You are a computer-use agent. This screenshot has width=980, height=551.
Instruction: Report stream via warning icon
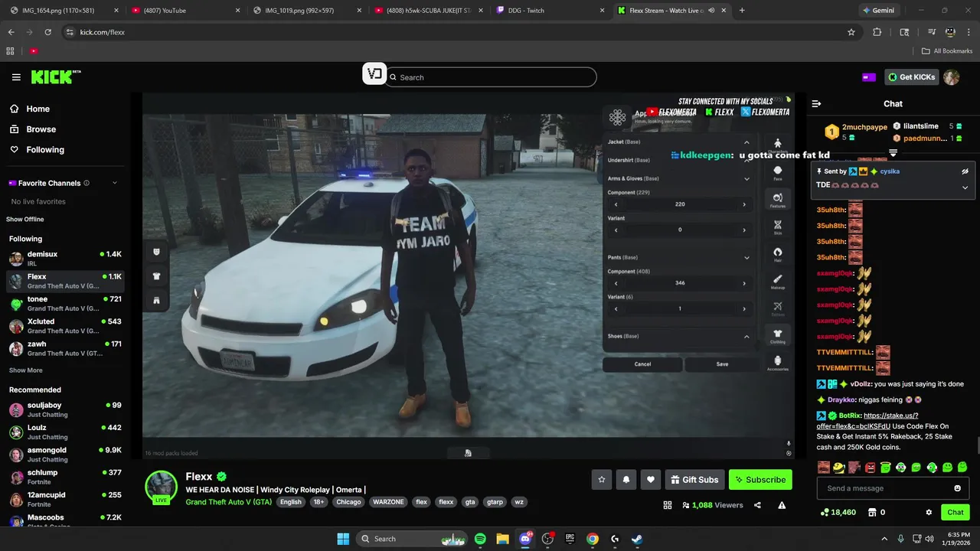(x=782, y=505)
